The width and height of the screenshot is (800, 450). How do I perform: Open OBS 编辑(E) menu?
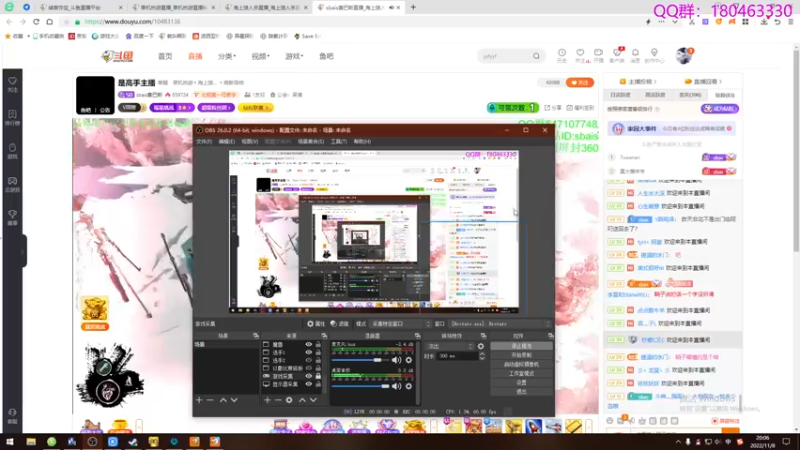click(x=227, y=141)
